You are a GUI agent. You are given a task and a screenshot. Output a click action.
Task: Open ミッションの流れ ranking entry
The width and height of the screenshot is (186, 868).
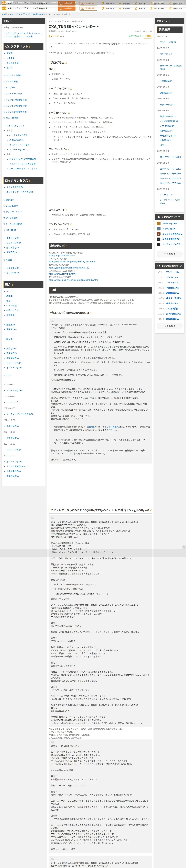click(173, 234)
